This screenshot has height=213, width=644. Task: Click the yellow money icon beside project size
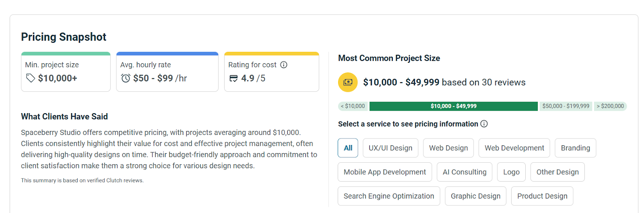tap(348, 82)
